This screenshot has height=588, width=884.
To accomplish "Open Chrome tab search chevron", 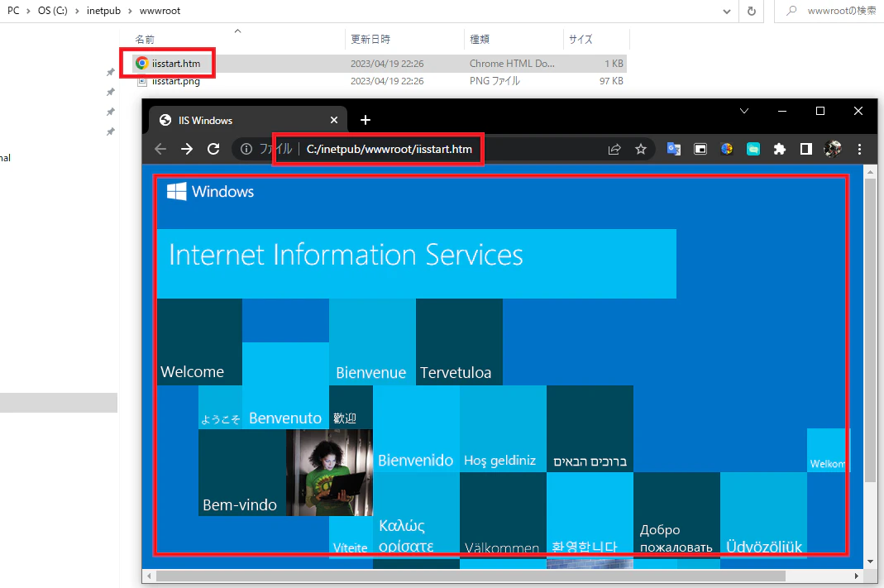I will pyautogui.click(x=744, y=111).
